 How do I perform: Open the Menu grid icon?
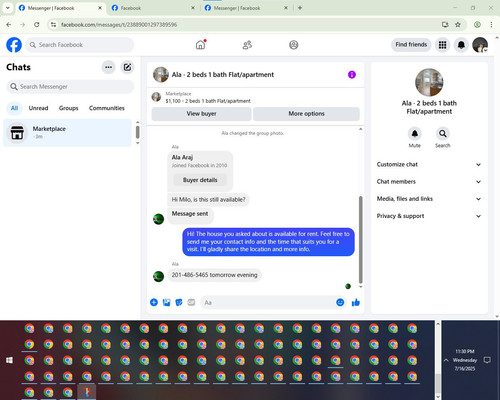442,45
